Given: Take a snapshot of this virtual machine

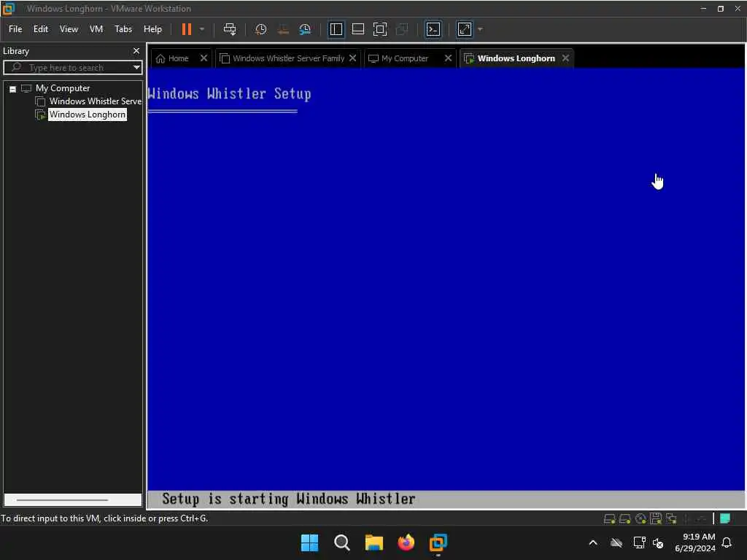Looking at the screenshot, I should pos(260,29).
